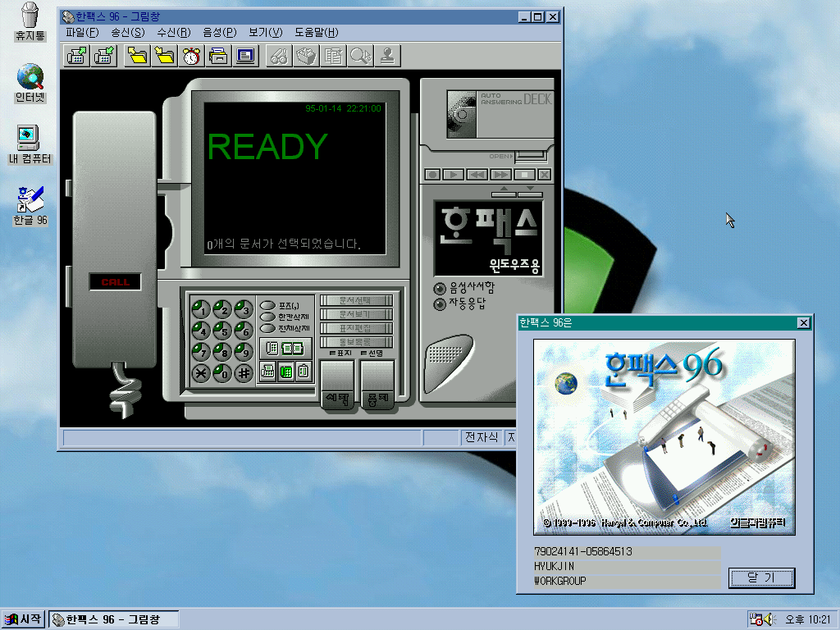Open the 음성(P) menu

(x=220, y=32)
